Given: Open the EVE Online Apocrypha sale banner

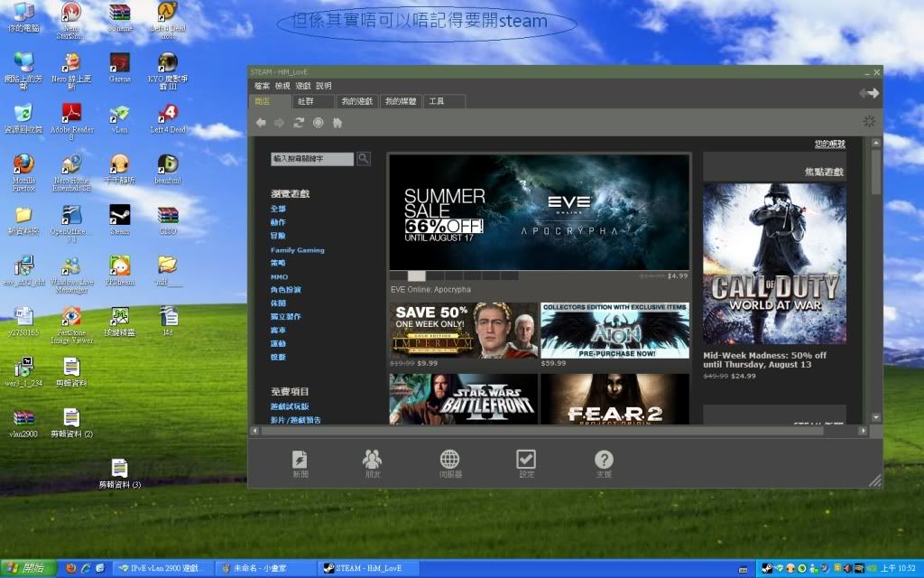Looking at the screenshot, I should pyautogui.click(x=540, y=211).
